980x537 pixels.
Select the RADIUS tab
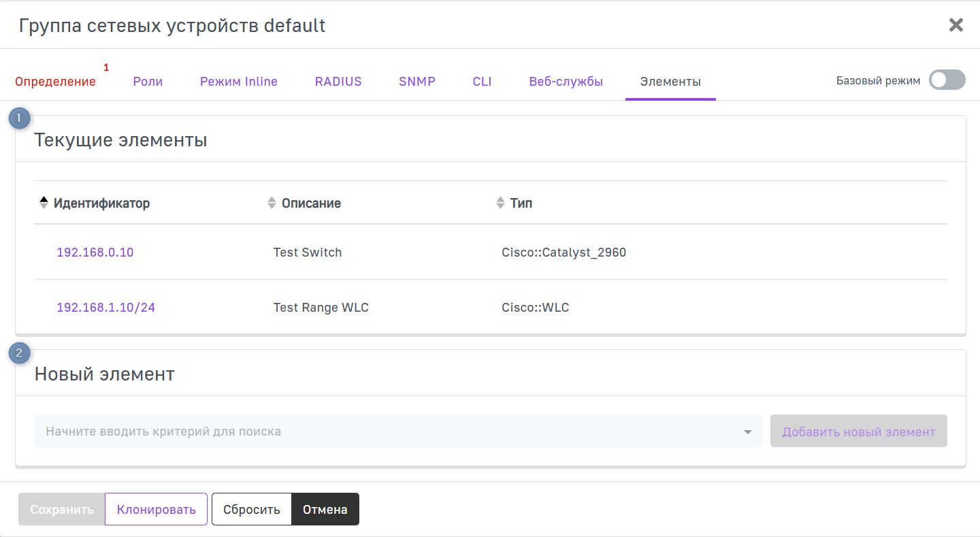coord(338,82)
